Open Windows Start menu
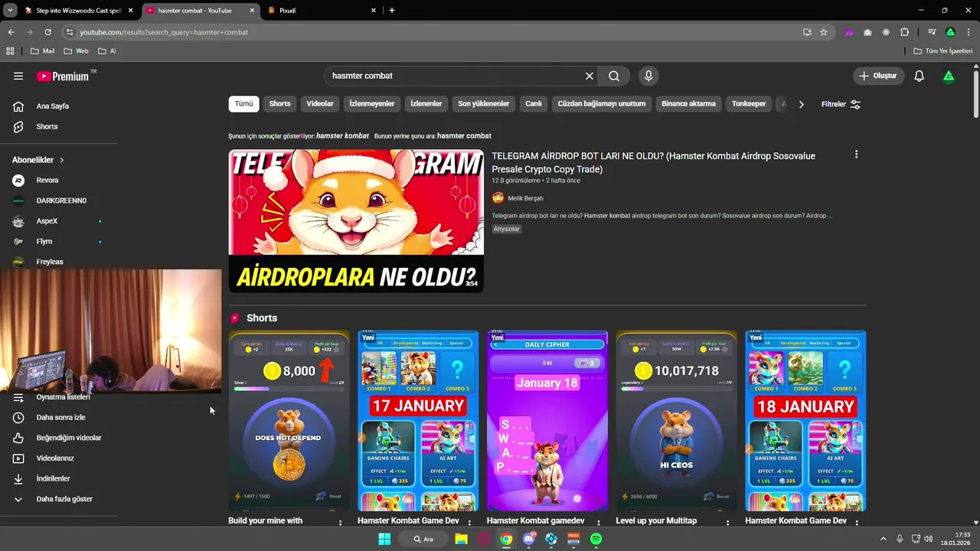The height and width of the screenshot is (551, 980). (384, 540)
